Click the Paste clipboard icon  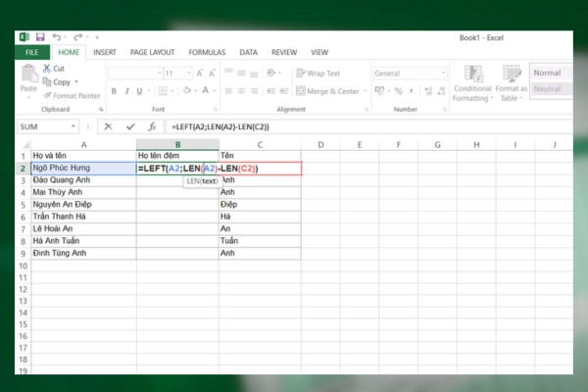click(x=28, y=73)
